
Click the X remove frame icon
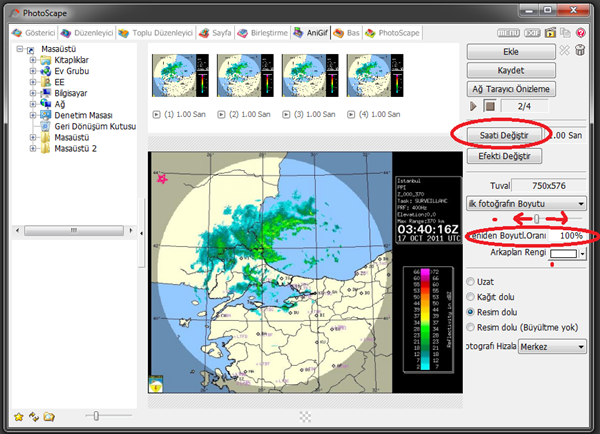pos(563,51)
